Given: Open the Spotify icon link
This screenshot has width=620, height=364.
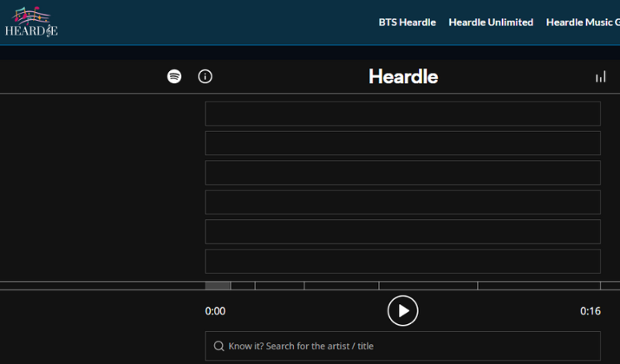Looking at the screenshot, I should (174, 76).
